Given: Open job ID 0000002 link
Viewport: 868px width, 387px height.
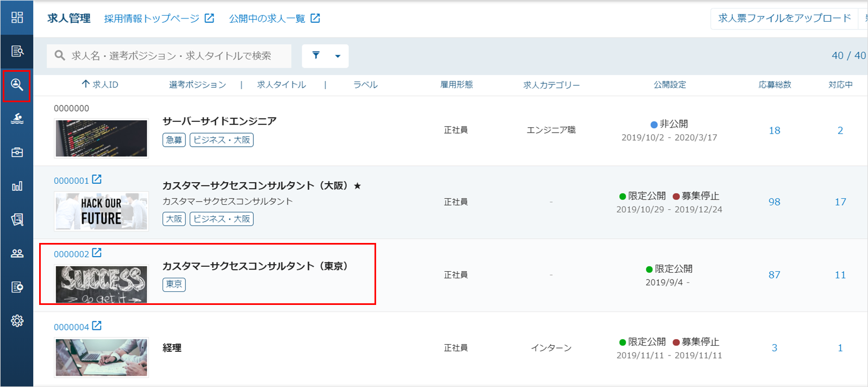Looking at the screenshot, I should click(x=71, y=254).
